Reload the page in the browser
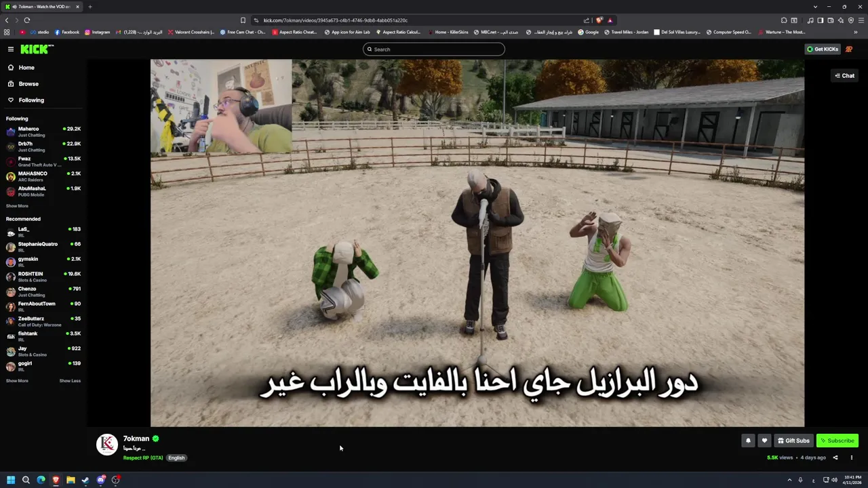868x488 pixels. coord(27,20)
